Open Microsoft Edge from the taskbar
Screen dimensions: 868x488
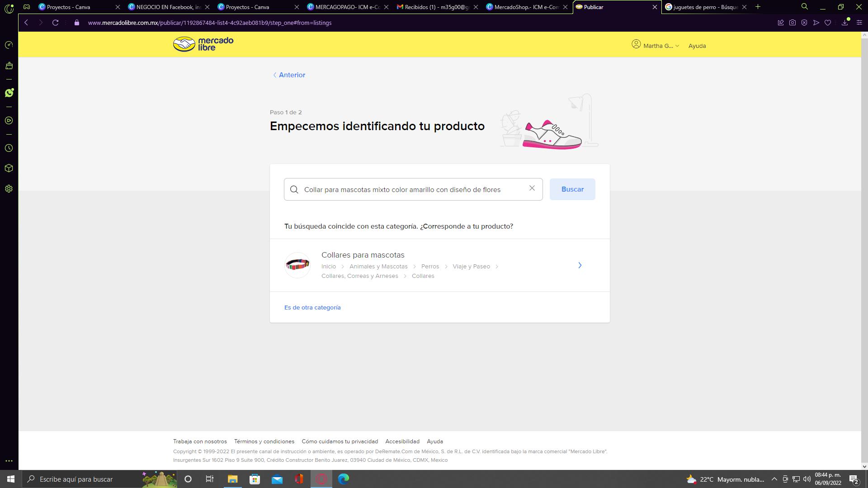344,479
